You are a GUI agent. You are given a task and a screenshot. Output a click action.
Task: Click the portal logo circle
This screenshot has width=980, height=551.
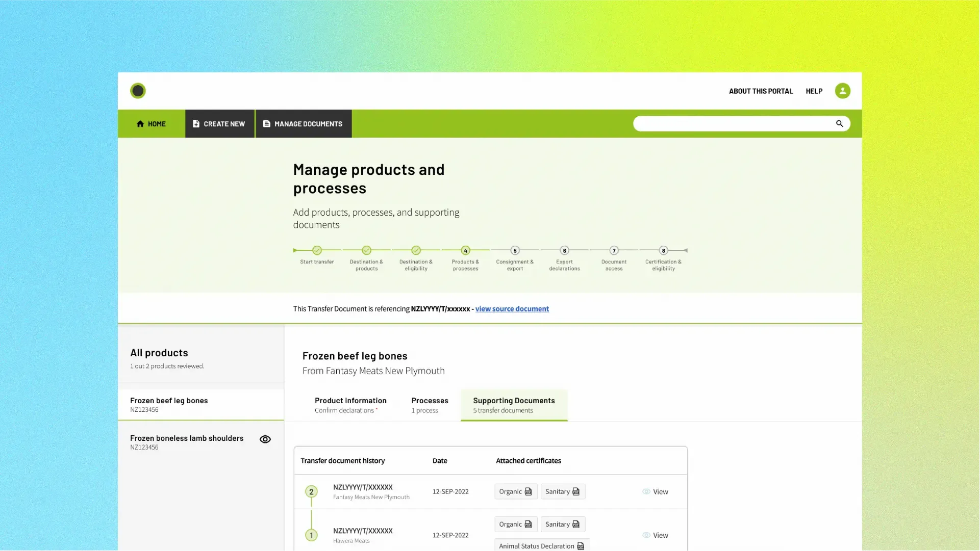tap(138, 91)
